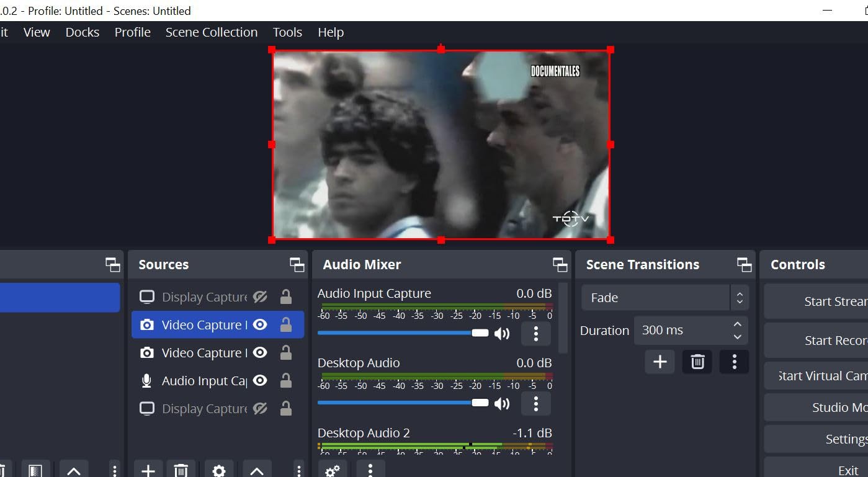Open the Fade transition dropdown

pyautogui.click(x=665, y=298)
